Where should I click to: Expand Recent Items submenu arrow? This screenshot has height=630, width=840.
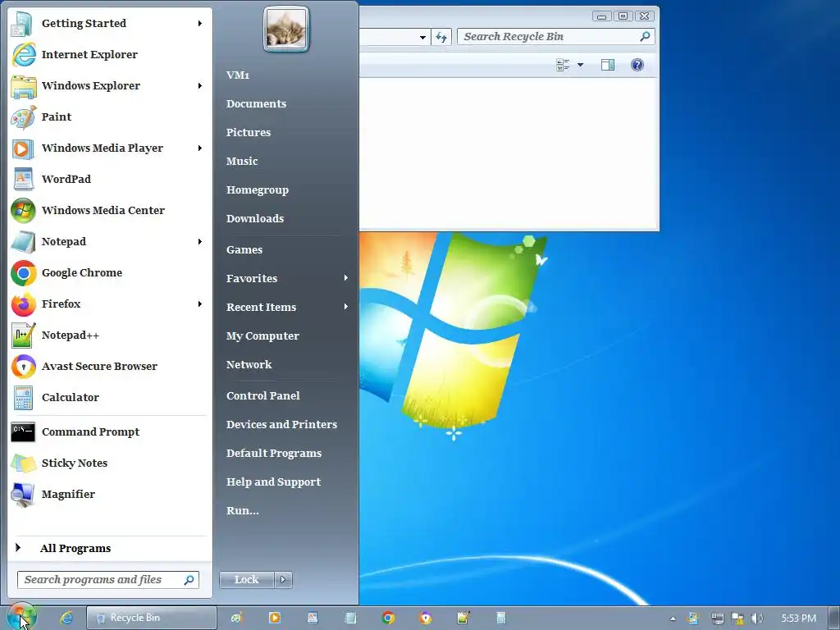[346, 307]
